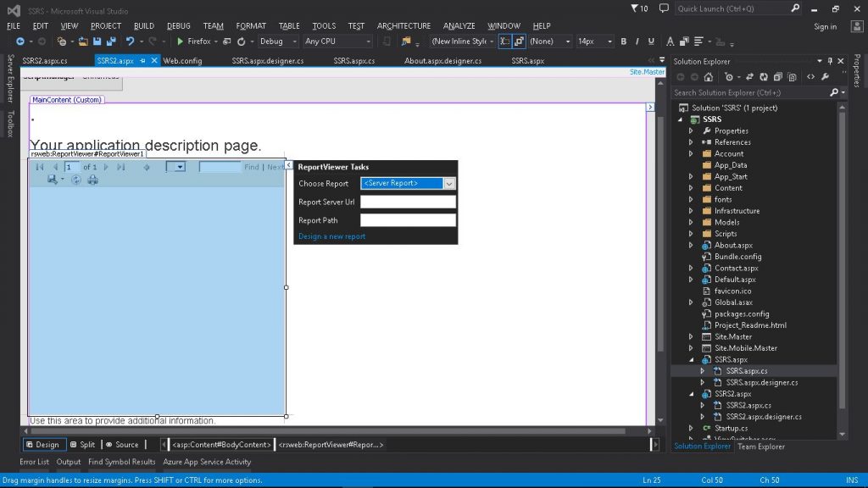
Task: Start debugging with the green play arrow
Action: 180,42
